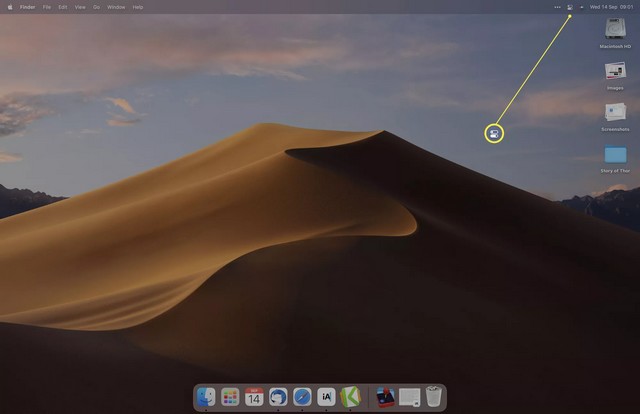Open Calendar from the Dock
The width and height of the screenshot is (640, 414).
point(254,397)
